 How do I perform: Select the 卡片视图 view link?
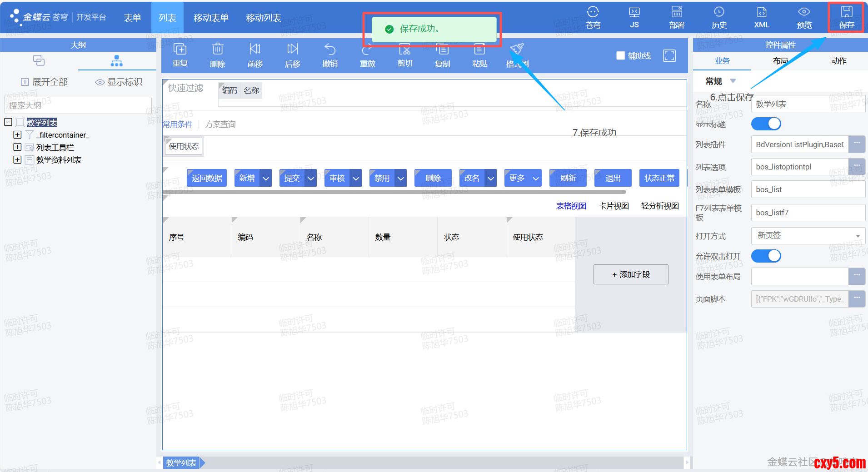coord(614,206)
